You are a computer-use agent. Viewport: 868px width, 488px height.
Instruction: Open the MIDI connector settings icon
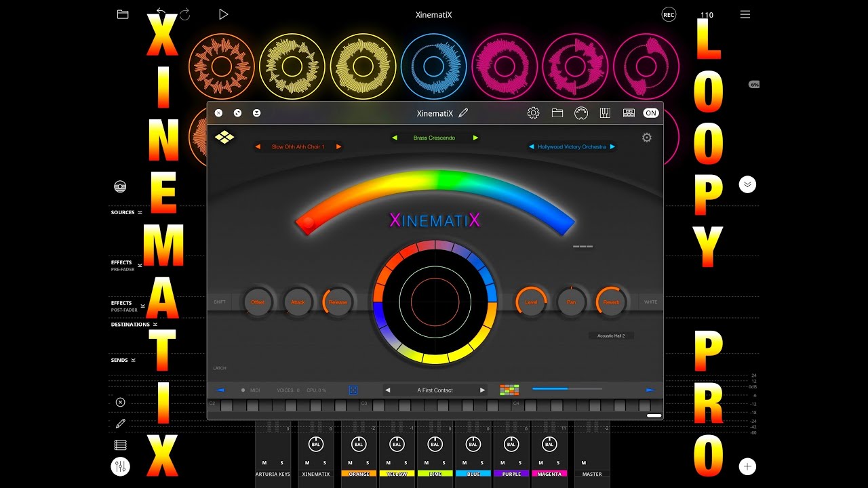coord(581,113)
